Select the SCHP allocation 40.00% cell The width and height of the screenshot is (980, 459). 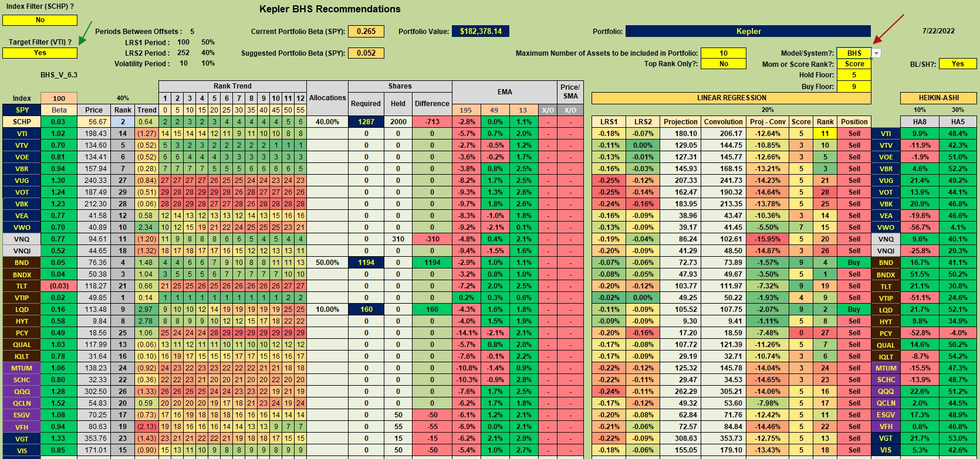pyautogui.click(x=327, y=122)
